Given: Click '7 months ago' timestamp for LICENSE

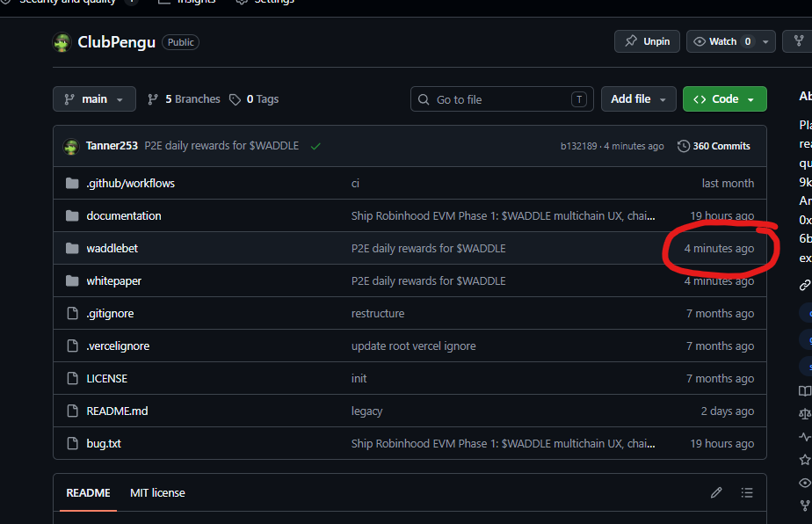Looking at the screenshot, I should (720, 378).
